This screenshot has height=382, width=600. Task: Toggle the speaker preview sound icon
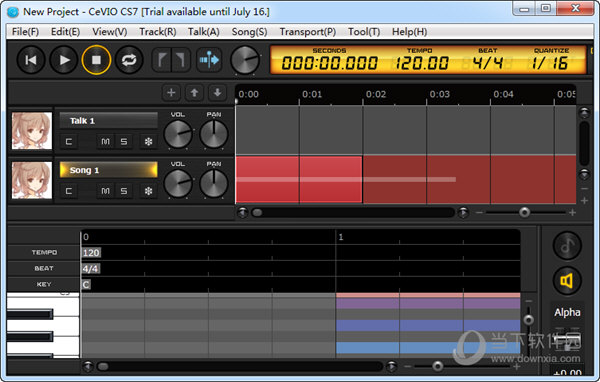click(x=567, y=281)
